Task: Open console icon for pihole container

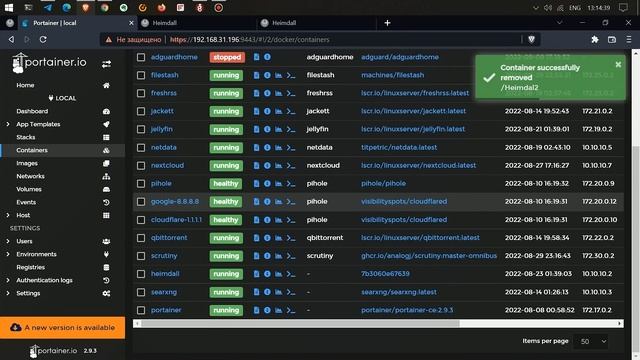Action: point(291,184)
